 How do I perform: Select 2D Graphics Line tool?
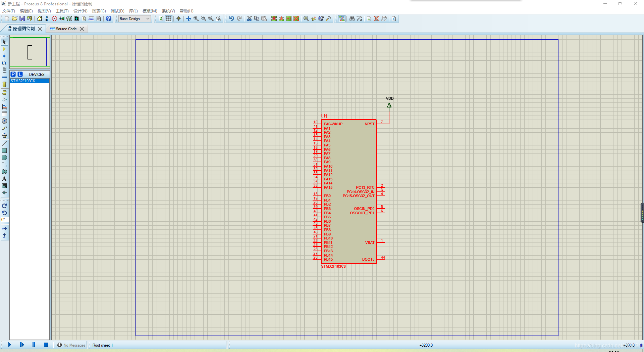pos(4,143)
